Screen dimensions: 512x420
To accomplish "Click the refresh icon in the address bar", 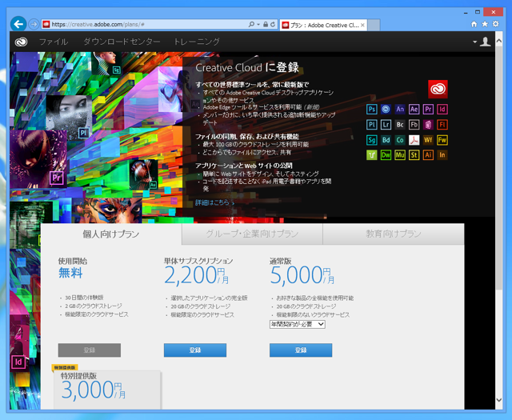I will [x=273, y=25].
